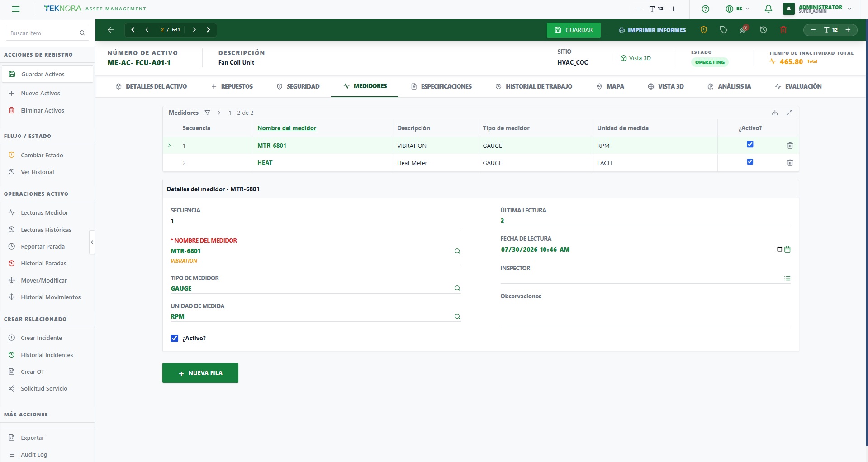Expand Medidores table to fullscreen
This screenshot has width=868, height=462.
point(789,113)
